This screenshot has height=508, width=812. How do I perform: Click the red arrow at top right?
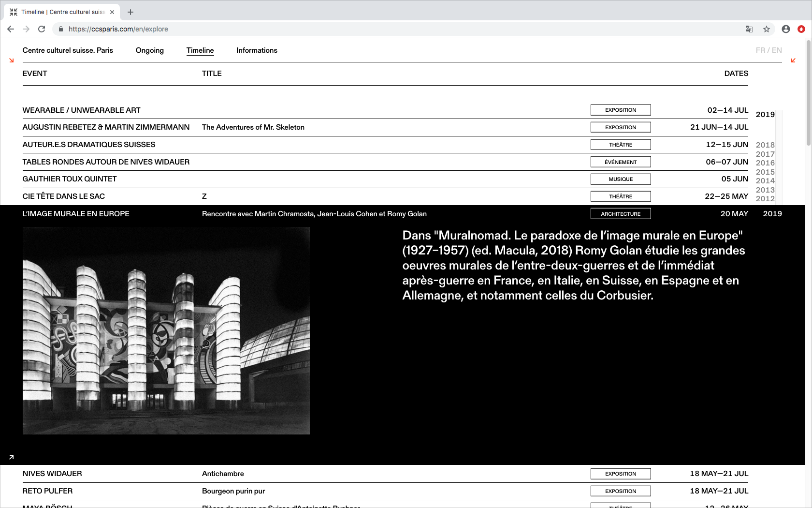click(x=793, y=60)
